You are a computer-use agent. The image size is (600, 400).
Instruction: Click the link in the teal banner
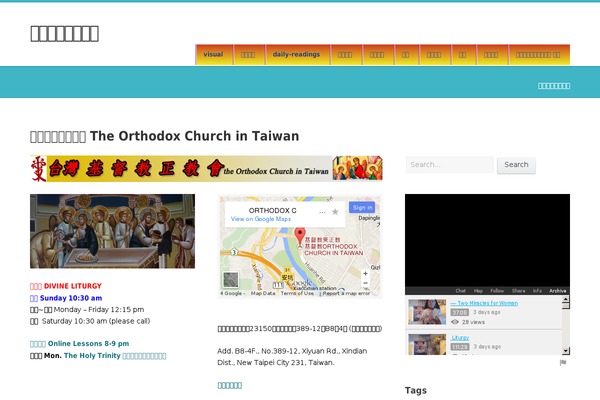[554, 86]
